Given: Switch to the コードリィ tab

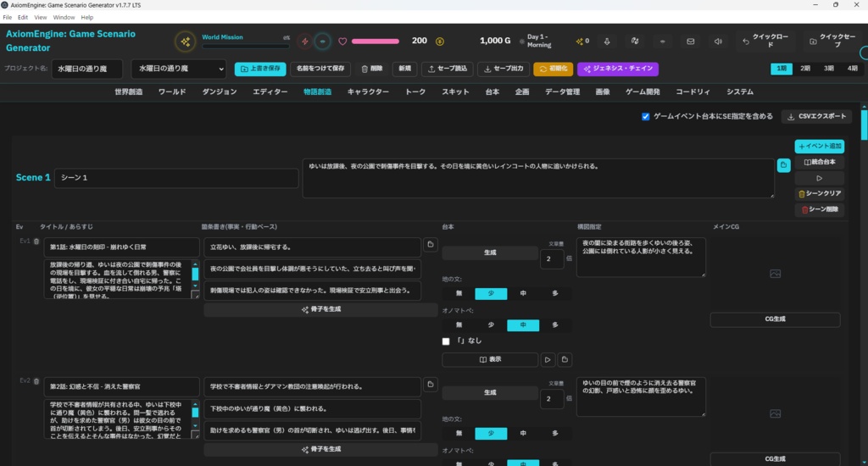Looking at the screenshot, I should pos(693,92).
